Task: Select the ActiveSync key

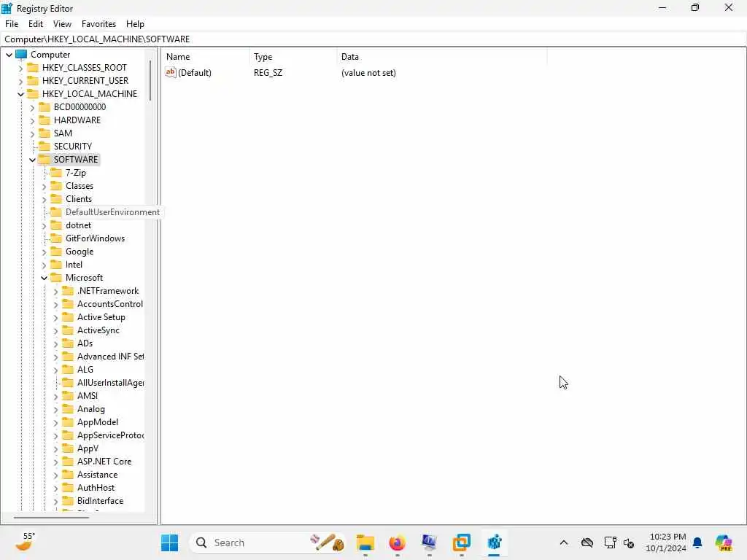Action: [x=98, y=330]
